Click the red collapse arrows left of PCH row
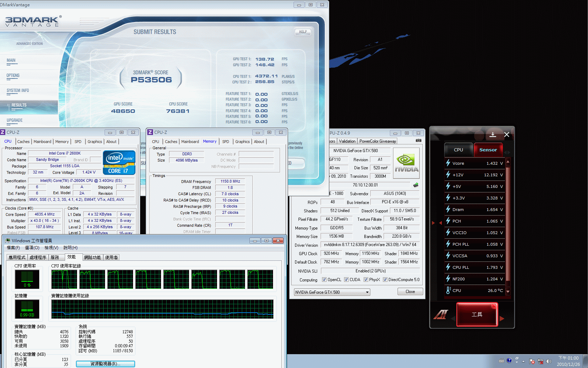The width and height of the screenshot is (588, 368). tap(436, 223)
